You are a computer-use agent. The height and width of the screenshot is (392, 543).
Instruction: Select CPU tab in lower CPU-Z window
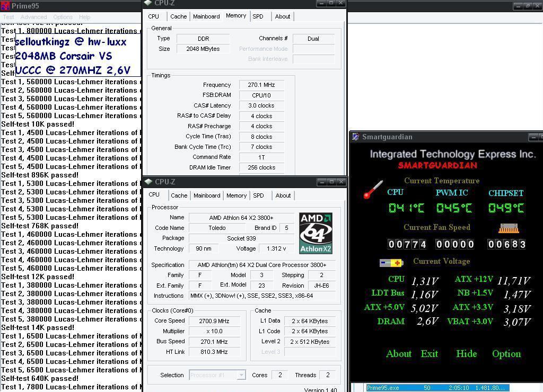tap(154, 194)
